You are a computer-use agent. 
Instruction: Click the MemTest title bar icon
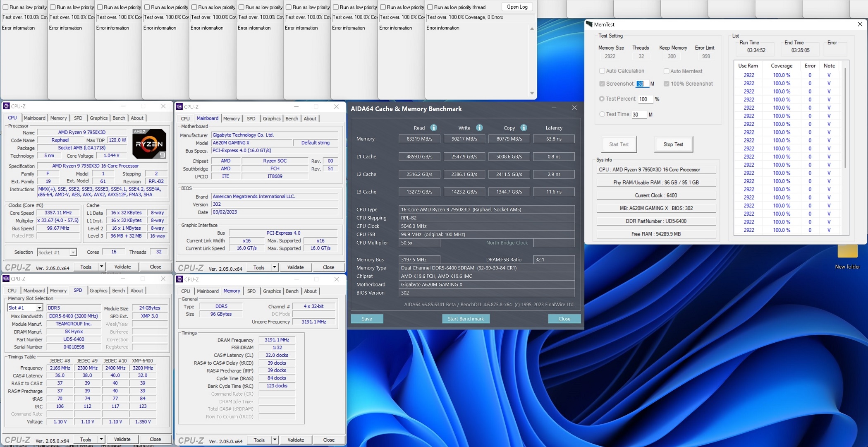pos(589,24)
